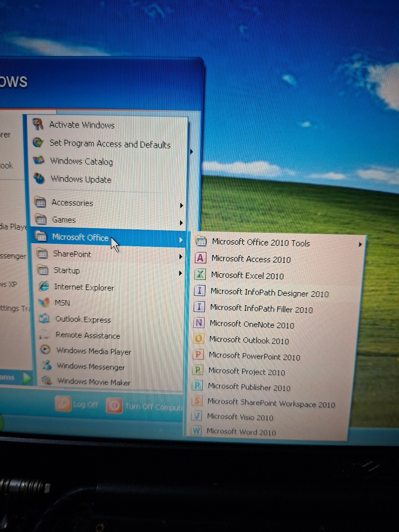This screenshot has width=399, height=532.
Task: Launch Internet Explorer via its icon
Action: point(44,286)
